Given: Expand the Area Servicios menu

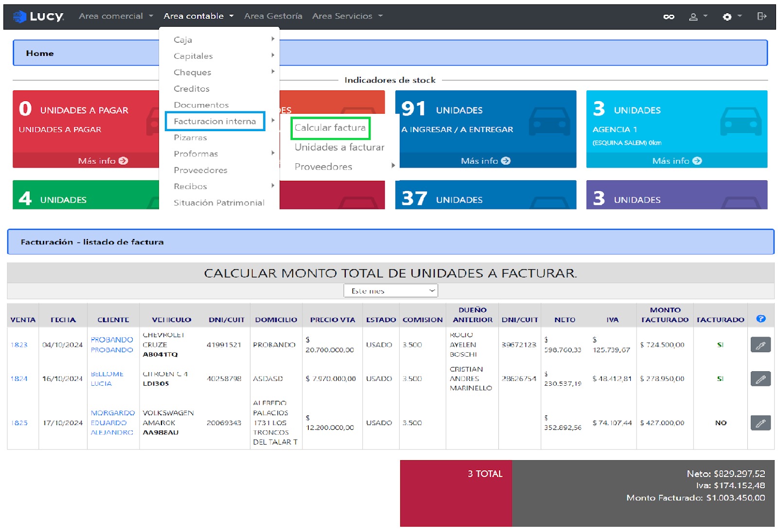Looking at the screenshot, I should click(347, 16).
